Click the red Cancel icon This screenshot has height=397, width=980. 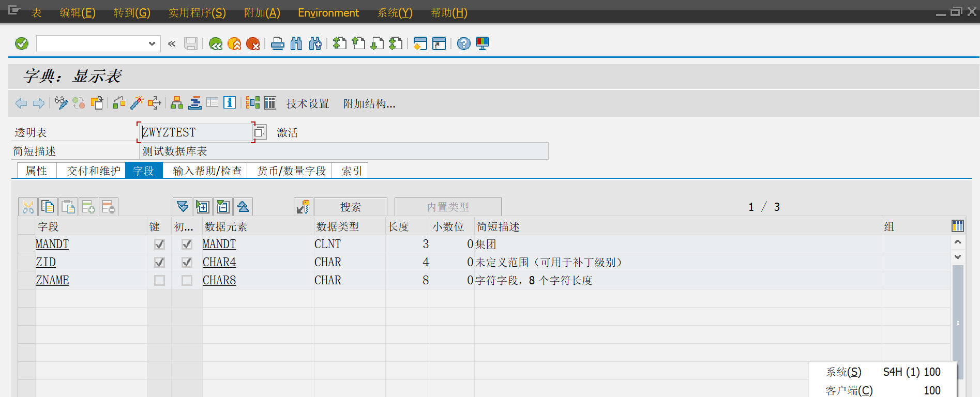tap(253, 44)
